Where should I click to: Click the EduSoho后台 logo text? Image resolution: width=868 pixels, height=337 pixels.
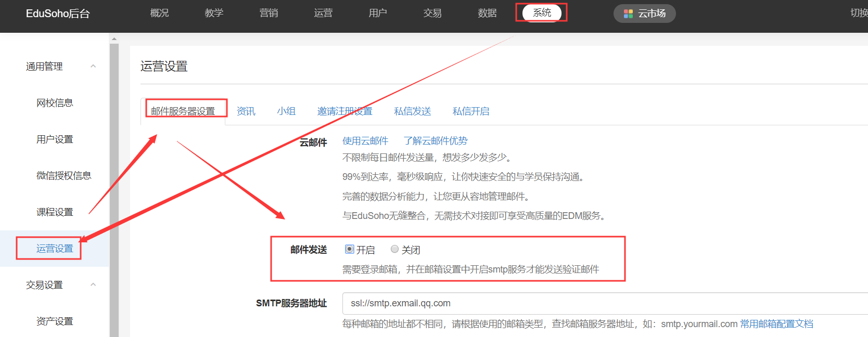pos(58,14)
